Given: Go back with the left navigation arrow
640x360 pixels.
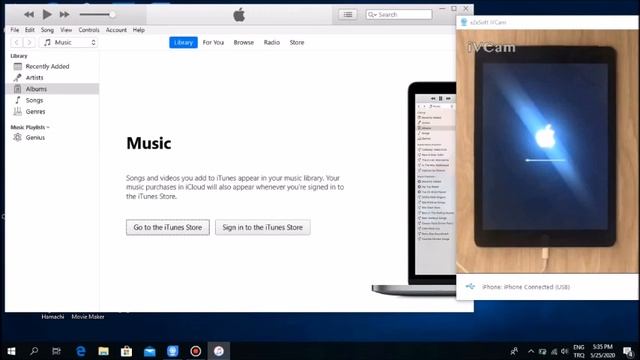Looking at the screenshot, I should [x=16, y=42].
